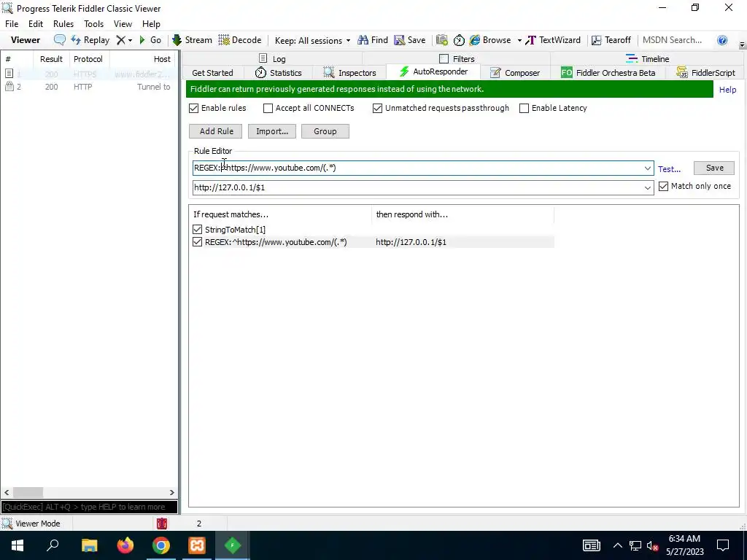
Task: Select the AutoResponder tab
Action: [433, 72]
